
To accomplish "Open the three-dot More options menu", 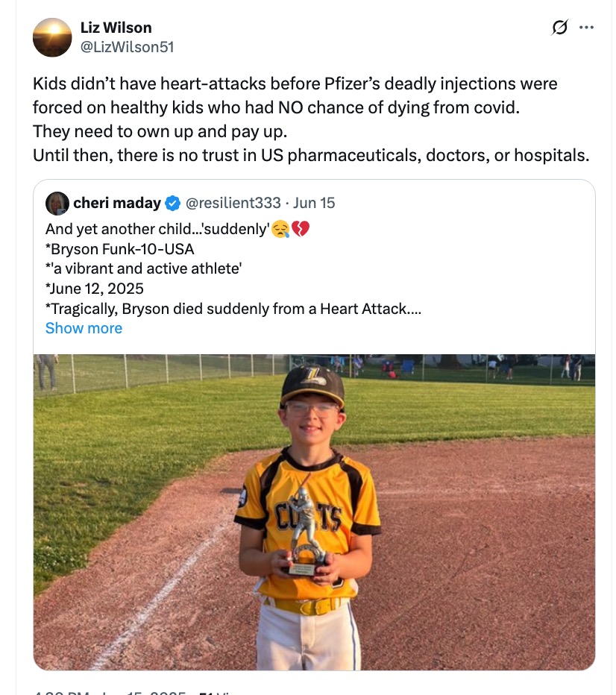I will click(x=586, y=28).
